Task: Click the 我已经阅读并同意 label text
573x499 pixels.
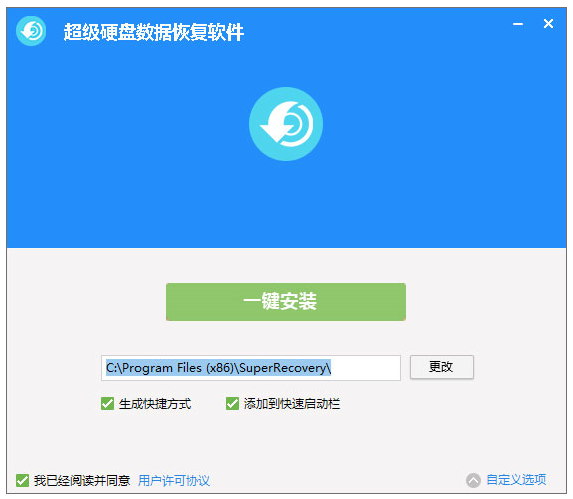Action: point(82,480)
